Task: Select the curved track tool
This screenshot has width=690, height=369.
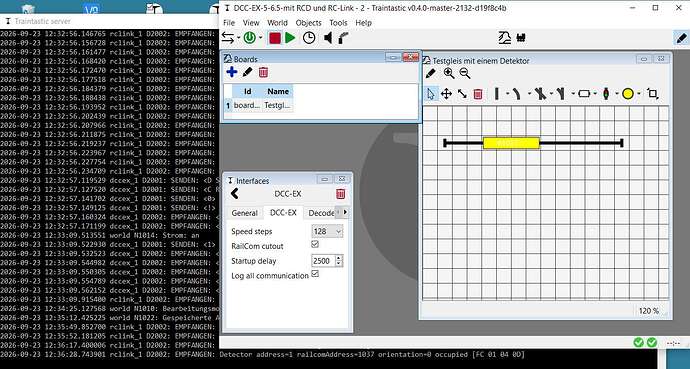Action: click(x=517, y=94)
